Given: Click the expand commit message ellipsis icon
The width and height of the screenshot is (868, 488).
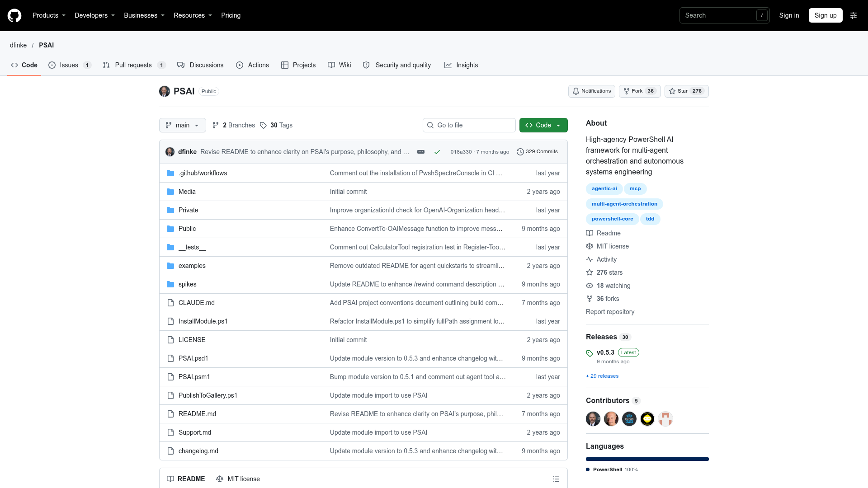Looking at the screenshot, I should click(421, 152).
